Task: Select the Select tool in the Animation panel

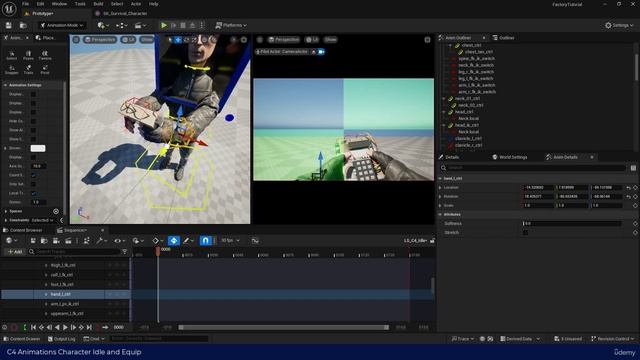Action: click(x=12, y=56)
